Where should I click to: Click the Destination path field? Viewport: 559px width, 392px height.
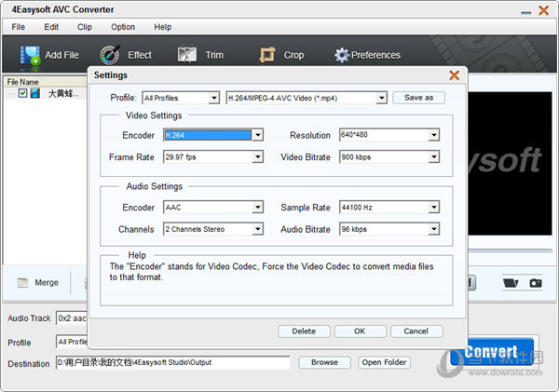point(173,362)
